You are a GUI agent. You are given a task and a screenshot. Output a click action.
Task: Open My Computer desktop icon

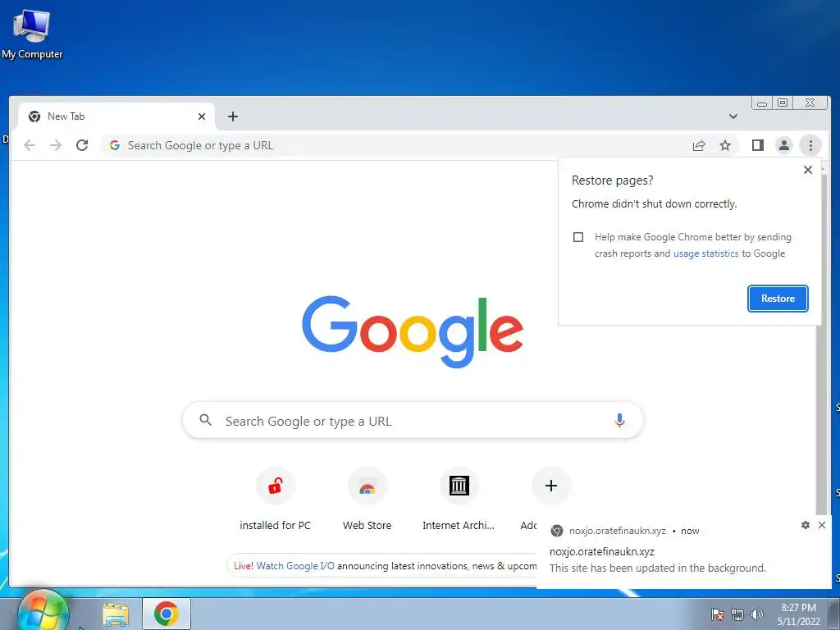click(x=32, y=34)
